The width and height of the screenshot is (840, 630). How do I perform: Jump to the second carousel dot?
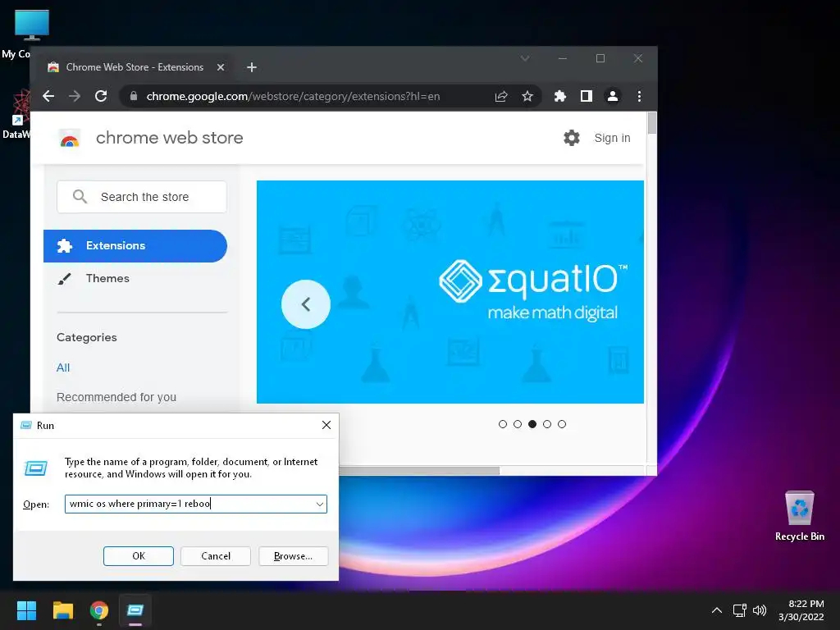point(518,424)
